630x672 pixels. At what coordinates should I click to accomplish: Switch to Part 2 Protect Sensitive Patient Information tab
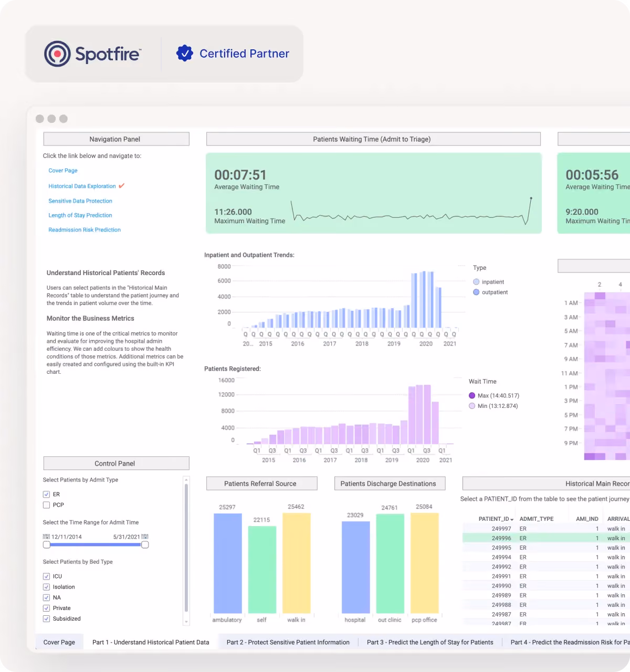288,642
